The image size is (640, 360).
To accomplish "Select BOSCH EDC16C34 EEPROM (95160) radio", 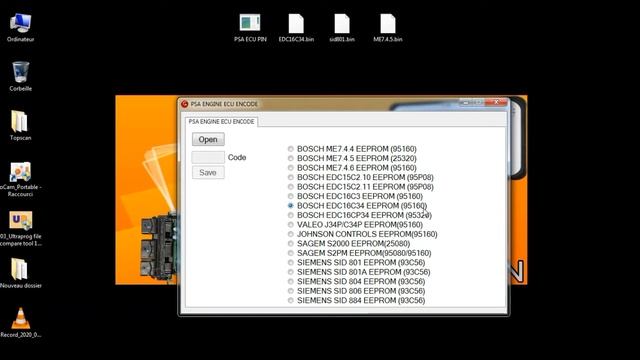I will click(291, 206).
